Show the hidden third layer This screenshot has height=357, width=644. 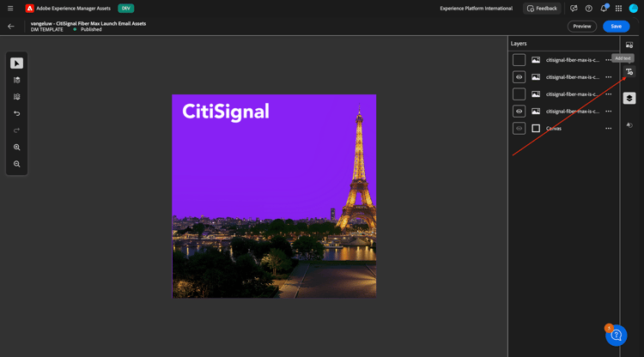pos(519,94)
